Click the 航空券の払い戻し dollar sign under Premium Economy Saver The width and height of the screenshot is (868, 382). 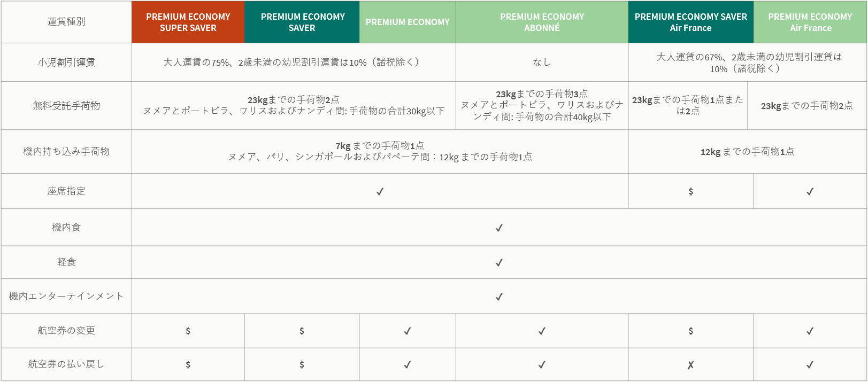[x=302, y=364]
